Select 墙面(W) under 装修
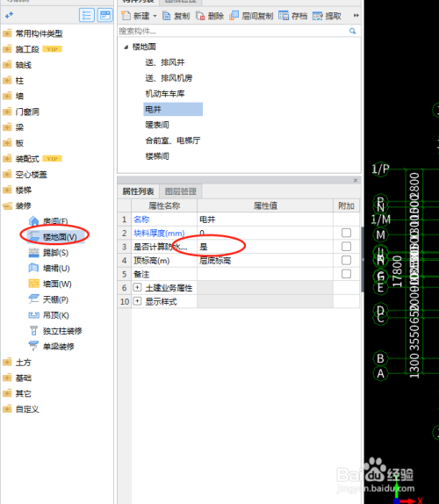Viewport: 439px width, 504px height. coord(50,284)
